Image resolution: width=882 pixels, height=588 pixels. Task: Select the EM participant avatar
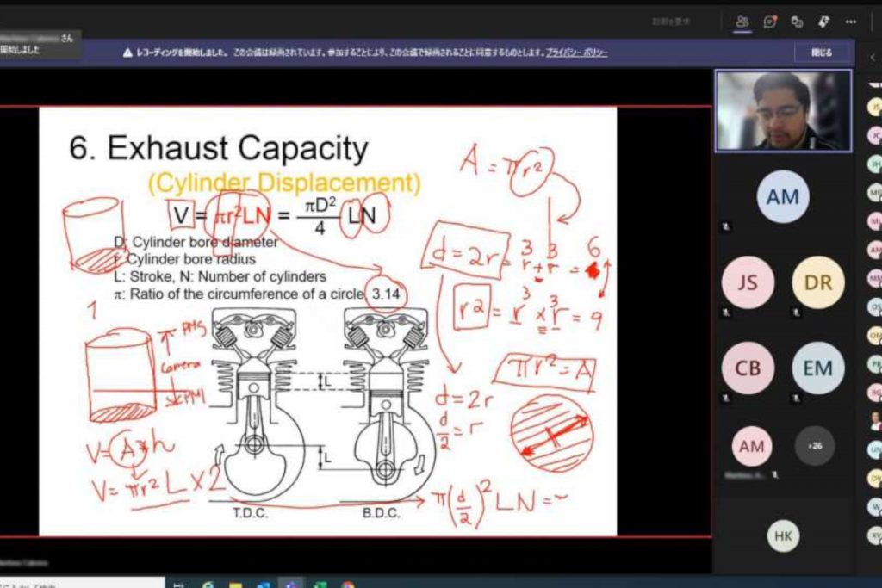(x=818, y=368)
